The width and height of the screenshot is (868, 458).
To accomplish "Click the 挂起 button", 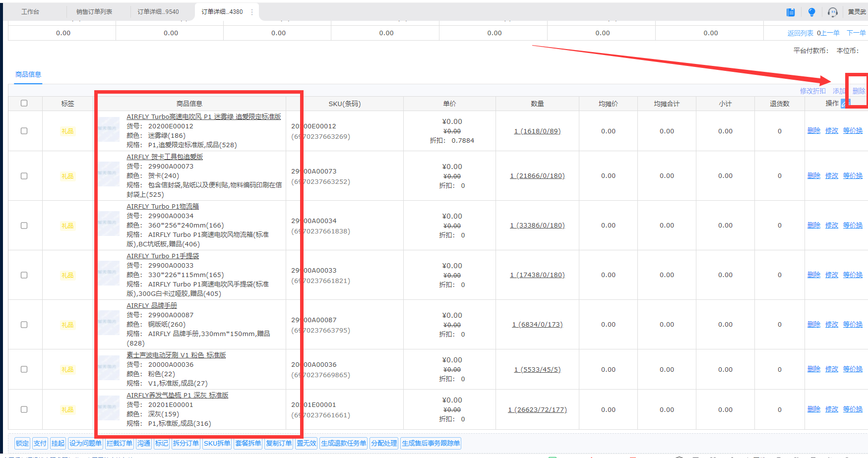I will (x=58, y=443).
